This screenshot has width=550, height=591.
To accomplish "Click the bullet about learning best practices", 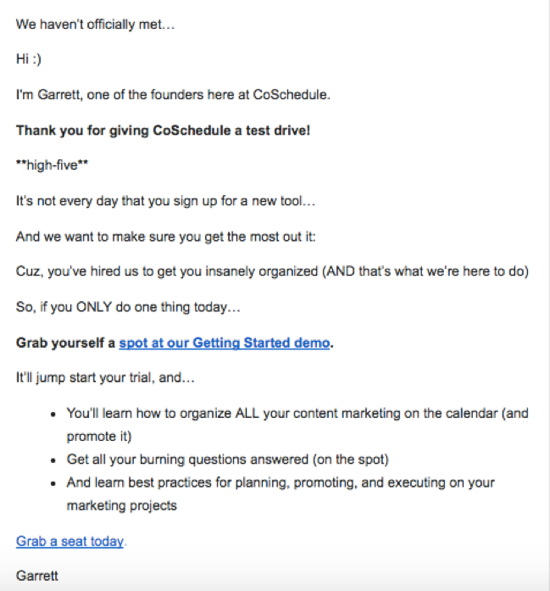I will (280, 483).
